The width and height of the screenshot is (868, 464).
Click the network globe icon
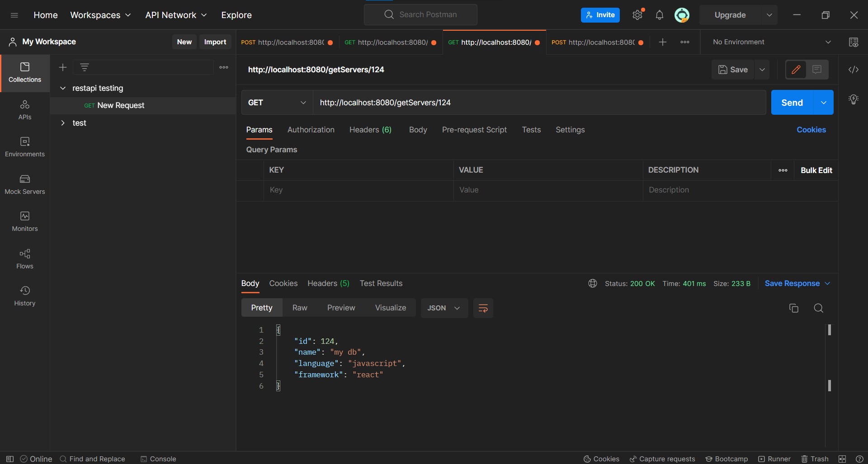pyautogui.click(x=593, y=283)
